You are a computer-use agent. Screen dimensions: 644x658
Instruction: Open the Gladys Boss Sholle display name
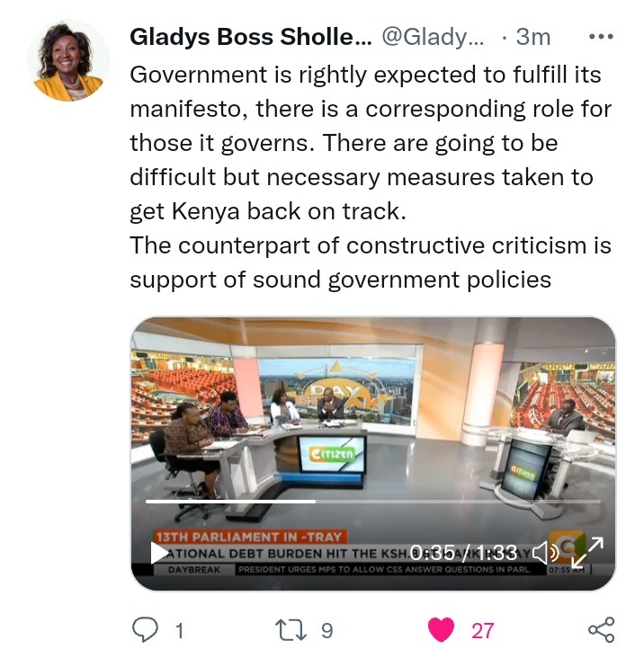[251, 37]
